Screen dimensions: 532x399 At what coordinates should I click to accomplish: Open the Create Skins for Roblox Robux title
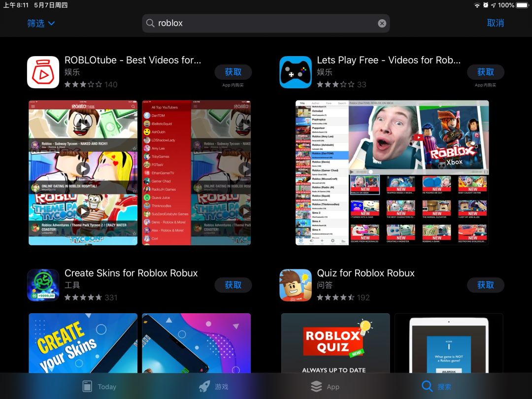tap(131, 273)
